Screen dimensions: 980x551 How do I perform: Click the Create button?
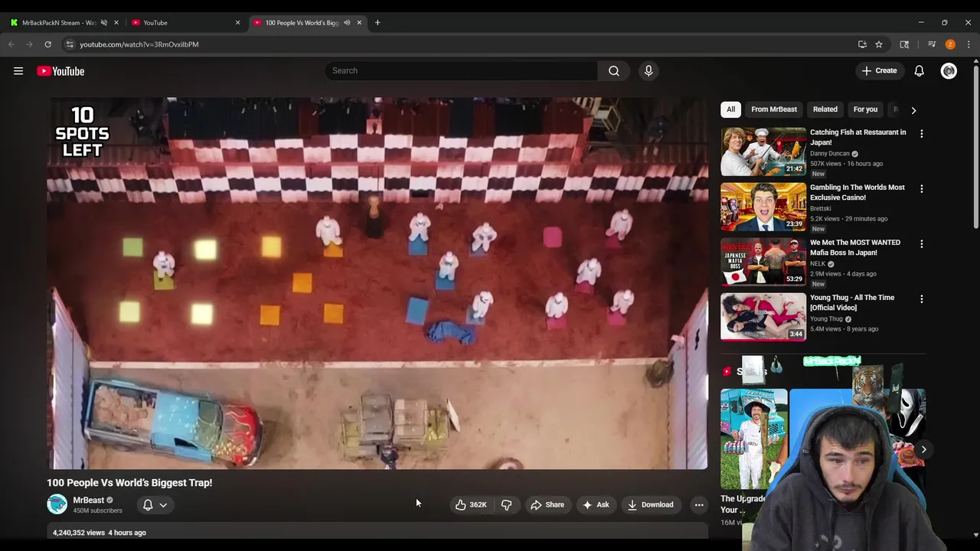[x=879, y=70]
